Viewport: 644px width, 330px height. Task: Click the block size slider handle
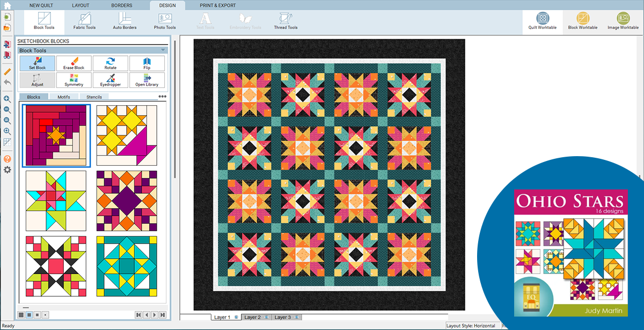click(26, 308)
